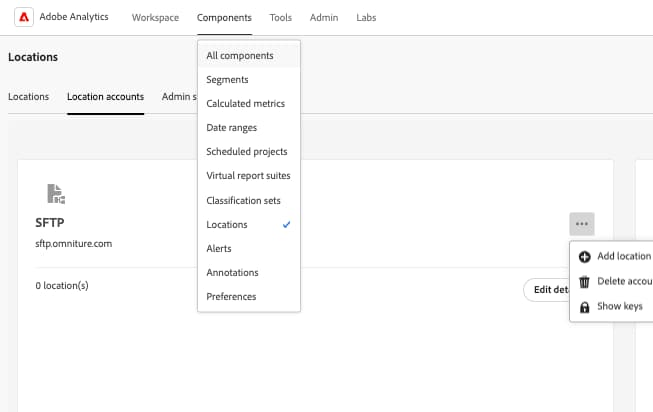Choose All components from the menu

240,56
